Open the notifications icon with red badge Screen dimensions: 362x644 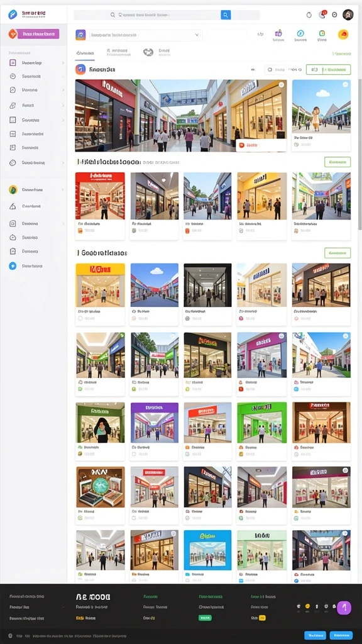322,14
